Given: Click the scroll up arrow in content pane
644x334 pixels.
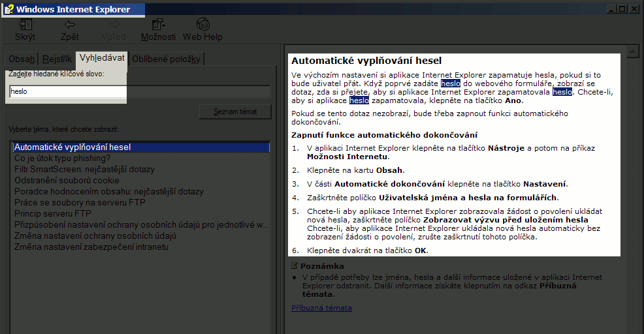Looking at the screenshot, I should pos(632,52).
